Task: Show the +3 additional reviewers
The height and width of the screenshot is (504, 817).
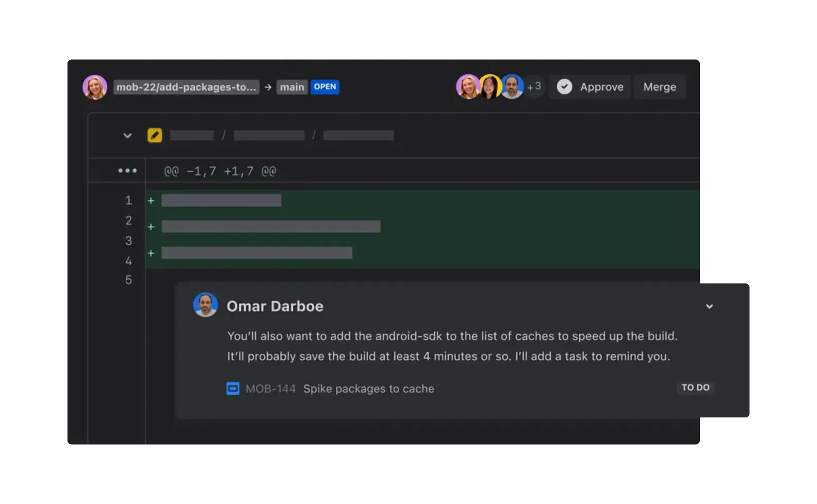Action: tap(534, 87)
